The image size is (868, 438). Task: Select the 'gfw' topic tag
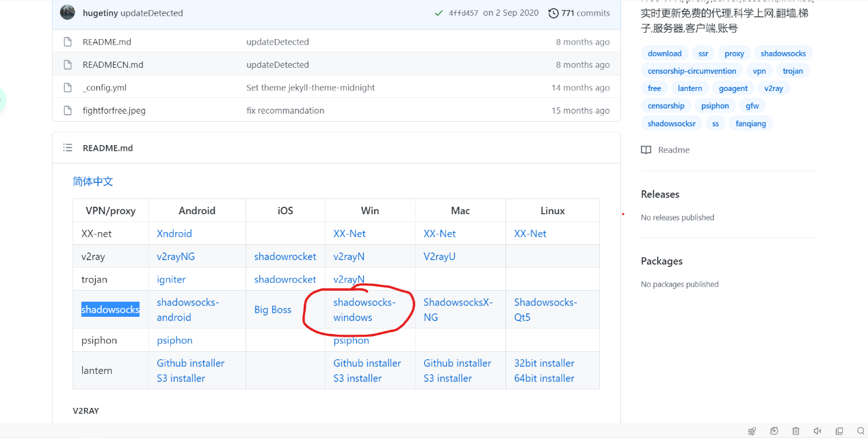(752, 106)
